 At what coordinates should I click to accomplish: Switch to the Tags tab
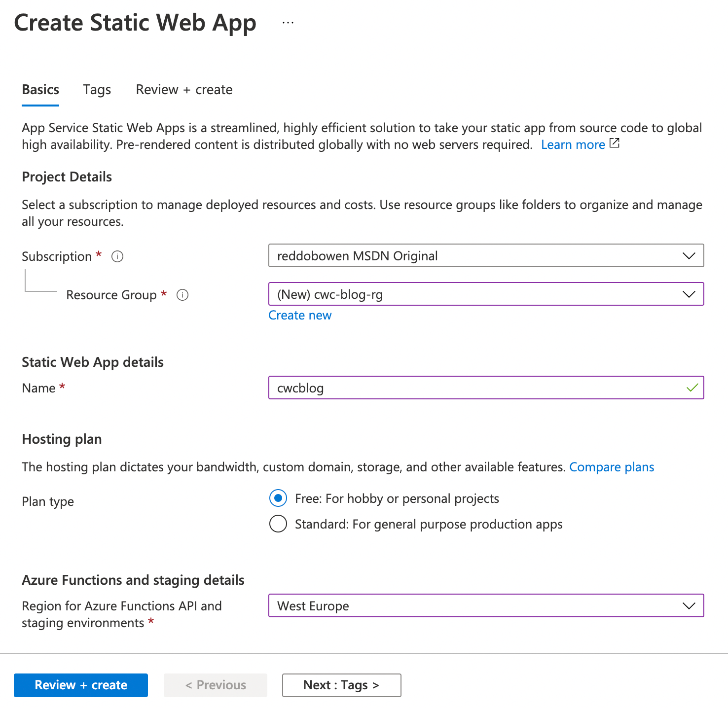[97, 90]
